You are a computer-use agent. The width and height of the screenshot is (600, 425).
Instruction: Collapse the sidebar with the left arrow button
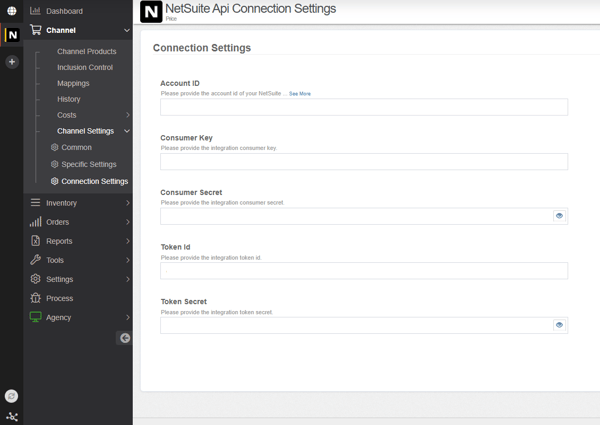(125, 338)
